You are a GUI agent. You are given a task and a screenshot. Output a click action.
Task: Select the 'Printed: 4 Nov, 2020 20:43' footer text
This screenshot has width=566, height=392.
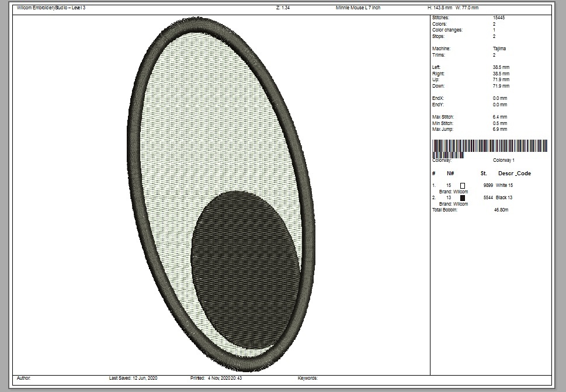click(x=216, y=379)
